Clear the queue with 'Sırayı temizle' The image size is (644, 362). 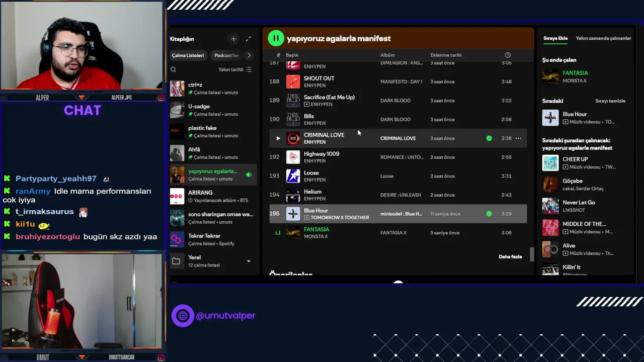point(610,101)
